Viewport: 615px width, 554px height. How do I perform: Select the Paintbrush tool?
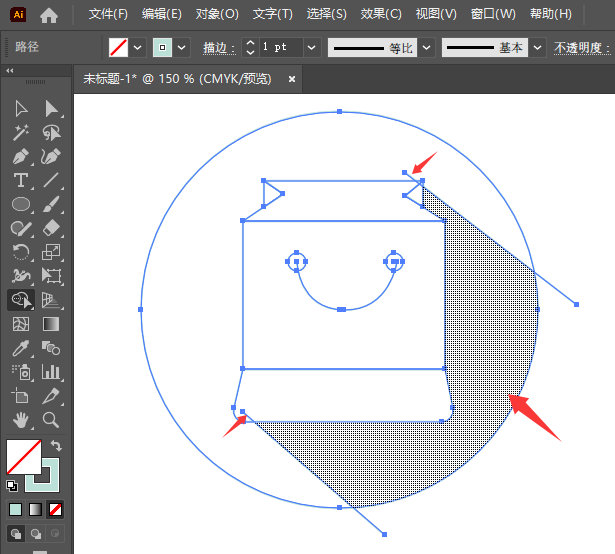point(51,204)
